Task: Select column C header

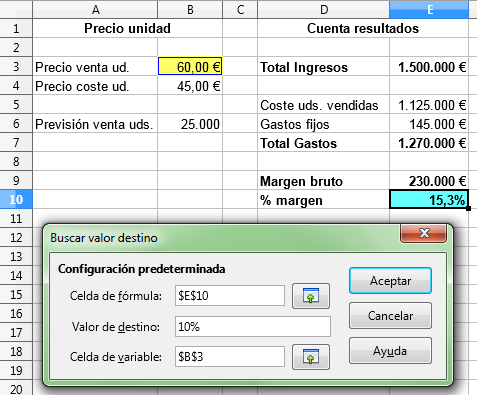Action: [x=240, y=9]
